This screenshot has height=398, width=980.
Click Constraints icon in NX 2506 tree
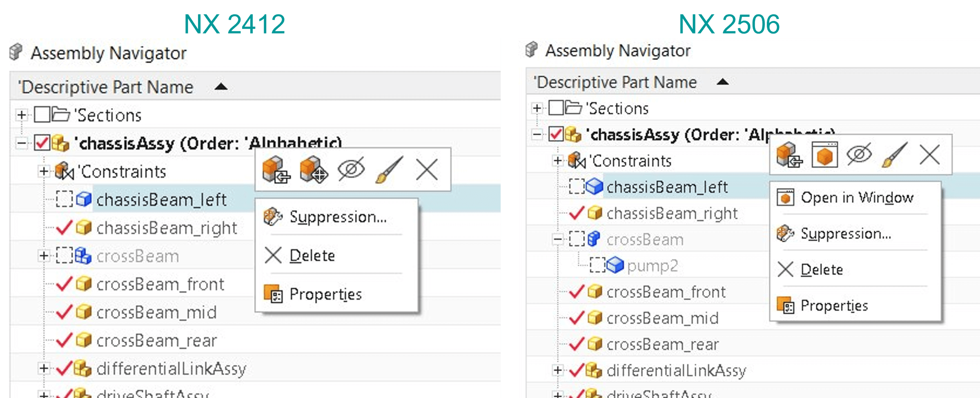tap(576, 160)
